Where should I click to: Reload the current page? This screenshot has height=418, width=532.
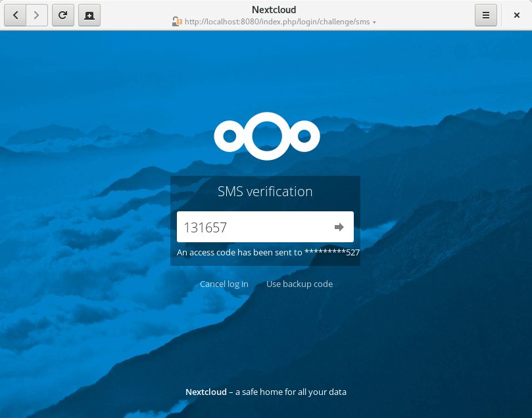(x=62, y=15)
